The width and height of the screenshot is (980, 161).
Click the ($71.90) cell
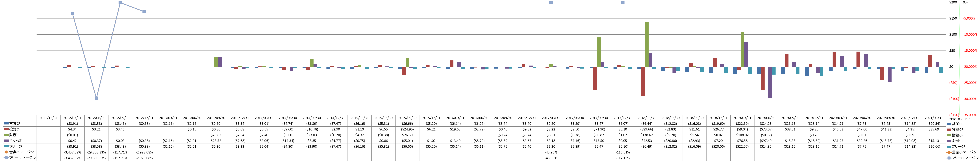[x=598, y=129]
